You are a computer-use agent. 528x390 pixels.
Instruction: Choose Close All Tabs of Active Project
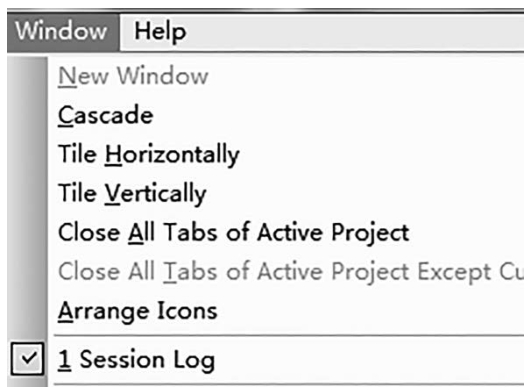(233, 232)
